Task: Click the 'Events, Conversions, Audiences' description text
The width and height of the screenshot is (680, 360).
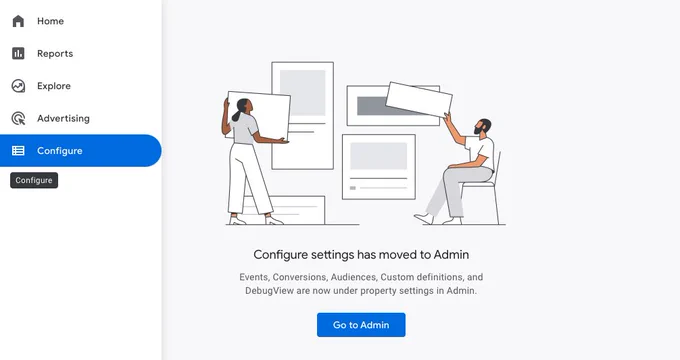Action: pos(361,284)
